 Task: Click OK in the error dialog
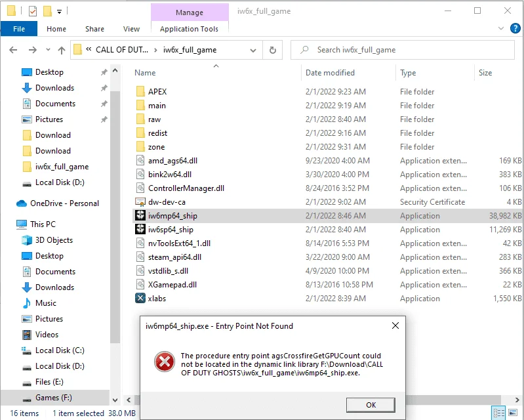371,405
